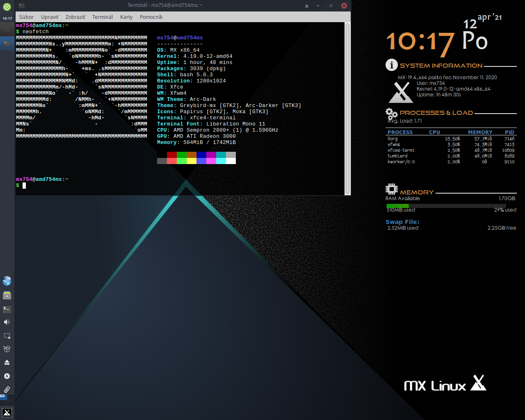The height and width of the screenshot is (420, 525).
Task: Click the terminal vertical scrollbar
Action: tap(347, 109)
